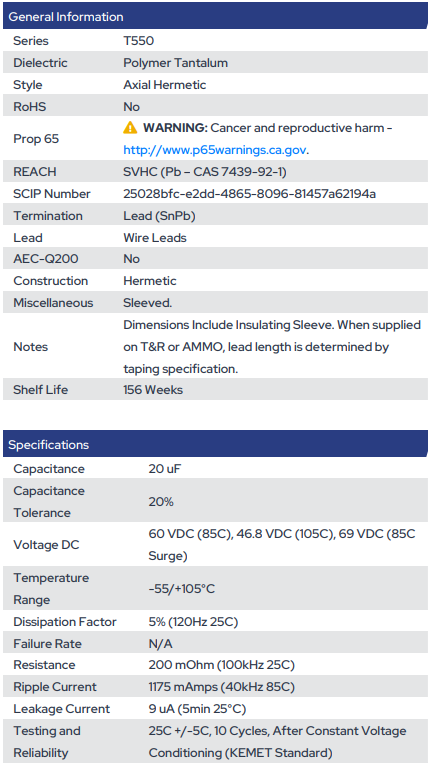Select the 20 uF capacitance value

click(x=165, y=469)
